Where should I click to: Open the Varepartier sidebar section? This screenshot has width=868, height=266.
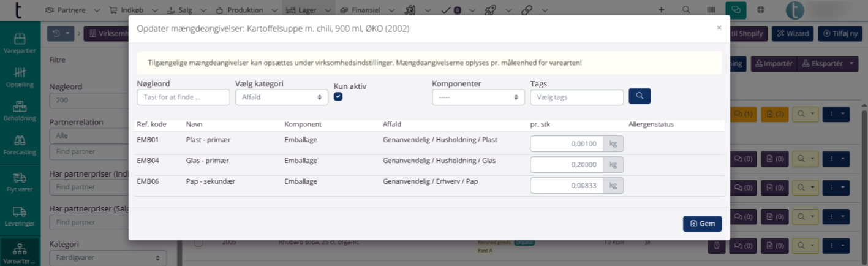coord(20,45)
